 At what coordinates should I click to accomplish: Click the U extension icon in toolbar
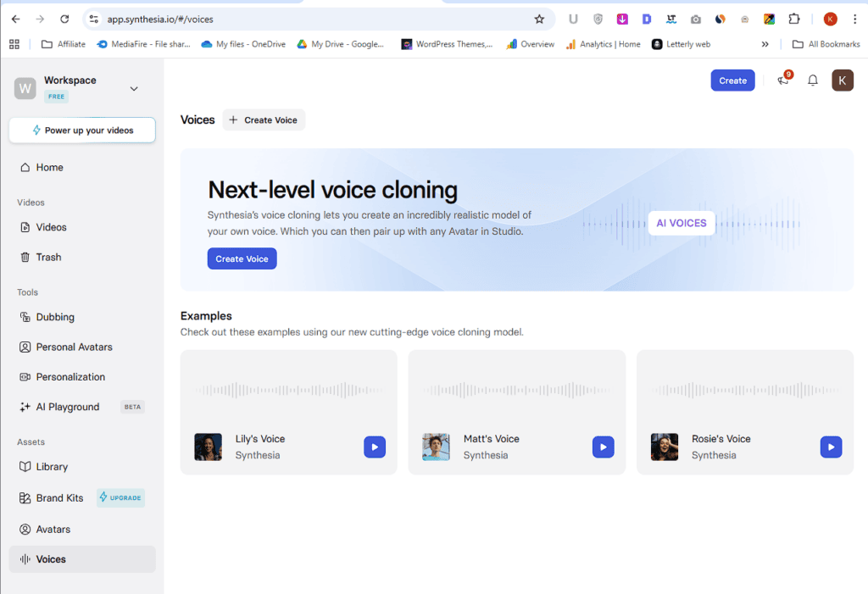point(573,19)
